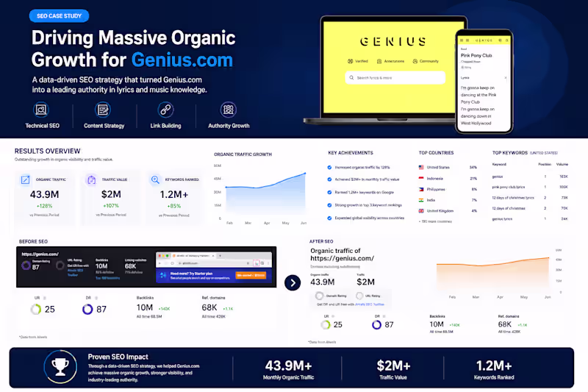Click the 1.2M+ keywords ranked value in Results Overview
The width and height of the screenshot is (588, 392).
coord(174,194)
